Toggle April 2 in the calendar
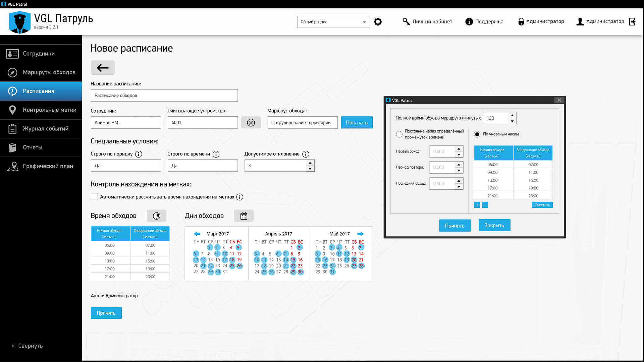Viewport: 644px width, 362px height. point(299,248)
